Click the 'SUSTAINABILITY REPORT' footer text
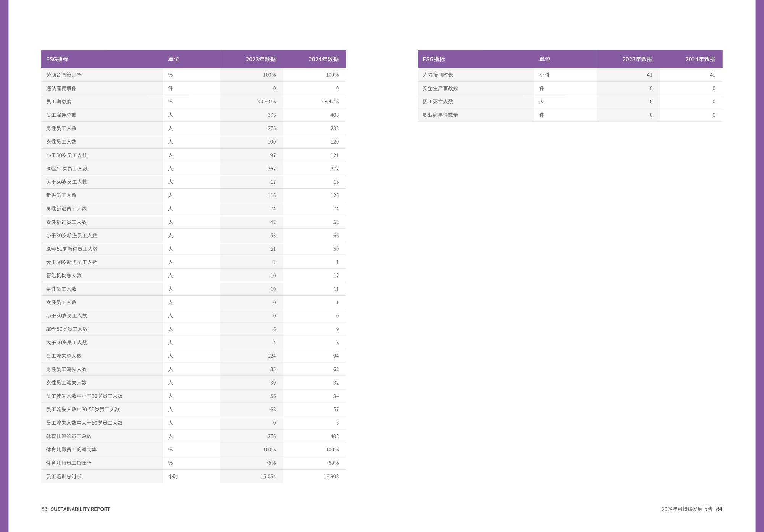Screen dimensions: 764x532 81,509
